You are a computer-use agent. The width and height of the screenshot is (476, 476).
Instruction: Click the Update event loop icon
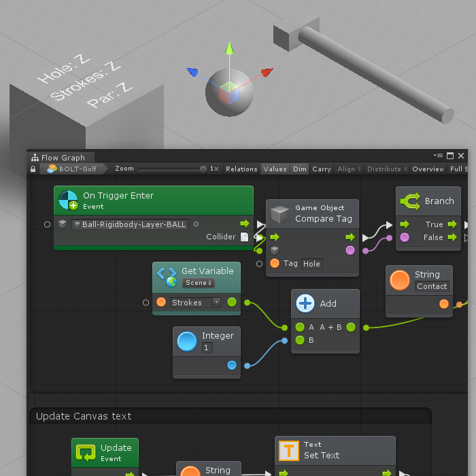(x=86, y=453)
